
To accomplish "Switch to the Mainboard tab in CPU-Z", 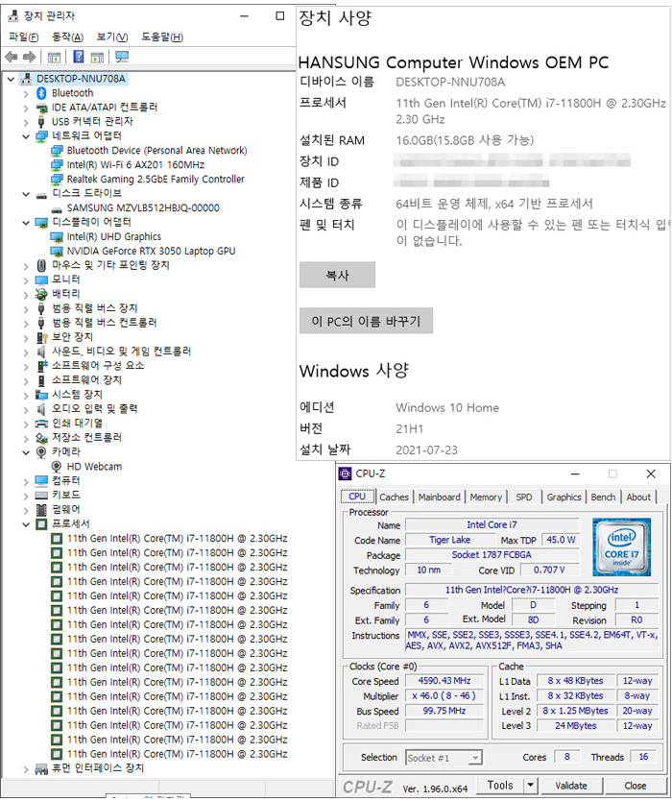I will pyautogui.click(x=439, y=497).
